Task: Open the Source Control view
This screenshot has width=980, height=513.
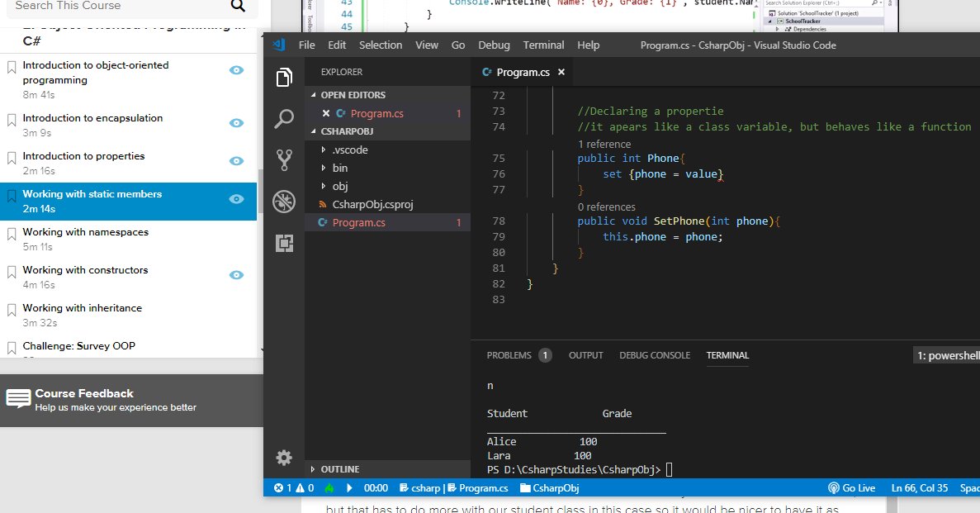Action: tap(284, 159)
